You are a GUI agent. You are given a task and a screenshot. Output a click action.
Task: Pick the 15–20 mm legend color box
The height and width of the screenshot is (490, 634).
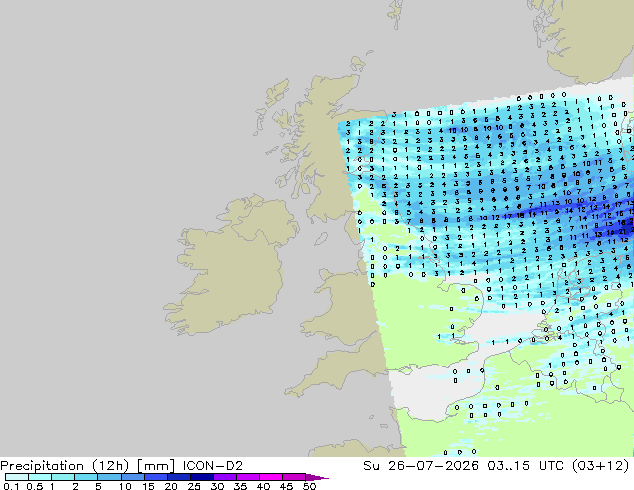click(155, 477)
